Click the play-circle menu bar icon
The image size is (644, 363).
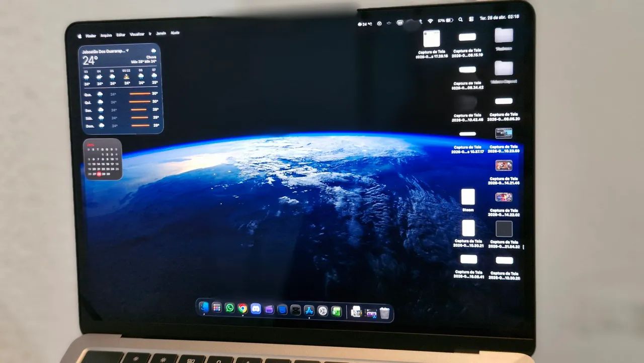click(x=379, y=23)
